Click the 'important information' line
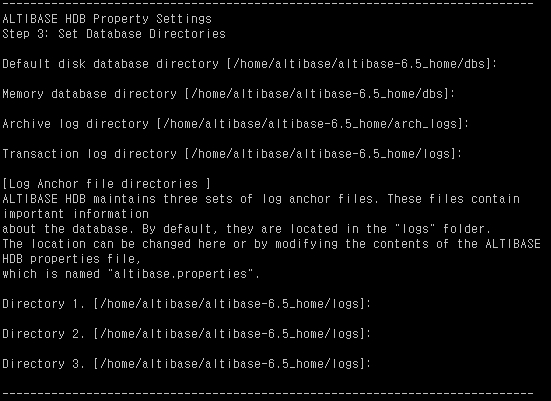 76,214
